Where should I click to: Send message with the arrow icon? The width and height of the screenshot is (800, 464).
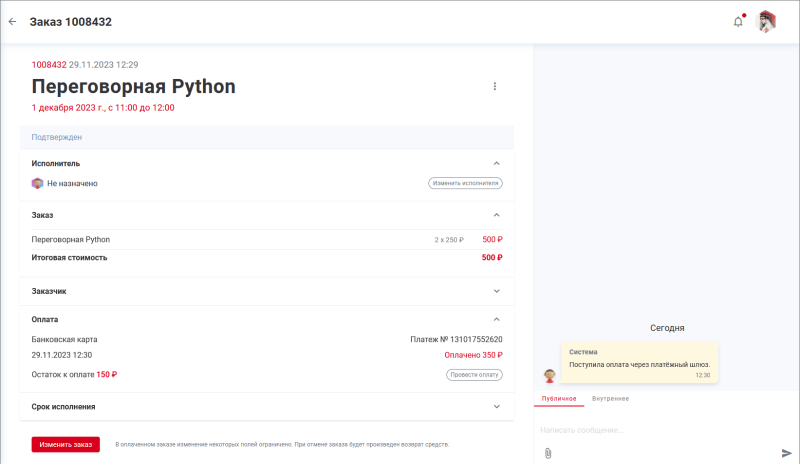(786, 453)
